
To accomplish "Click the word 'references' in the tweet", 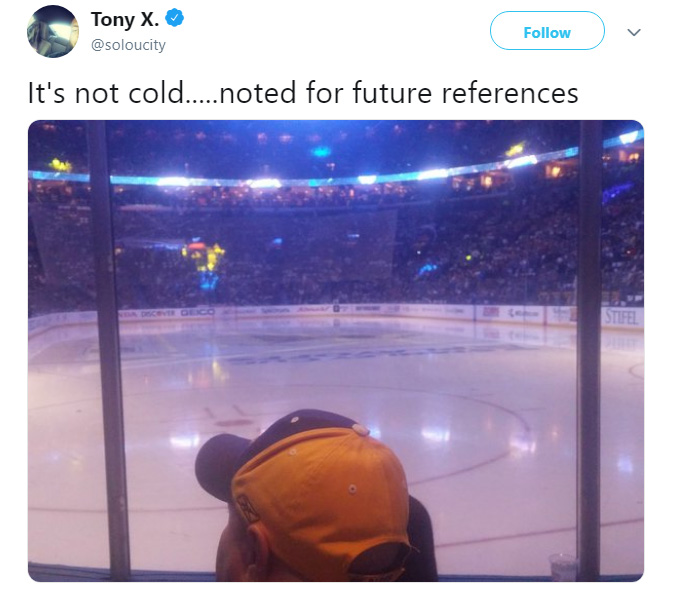I will click(510, 93).
